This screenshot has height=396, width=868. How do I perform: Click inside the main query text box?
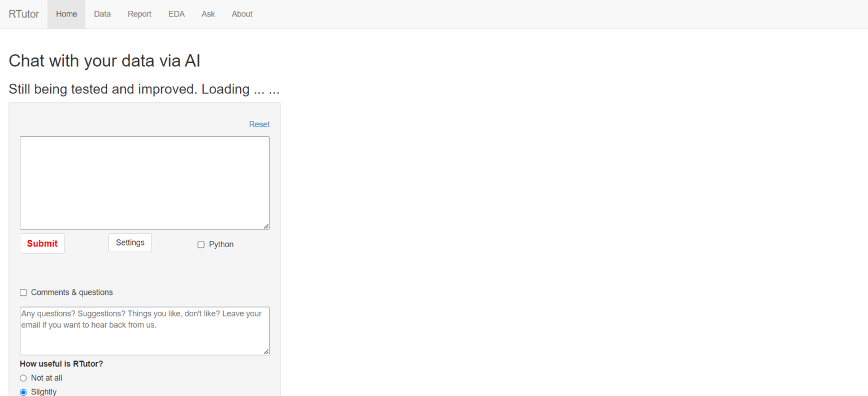[x=144, y=181]
